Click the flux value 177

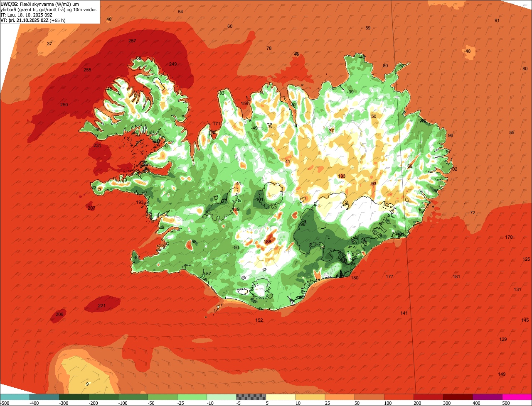(x=389, y=276)
